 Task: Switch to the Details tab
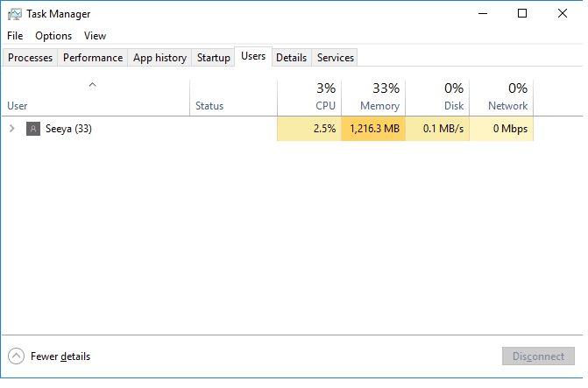click(x=291, y=58)
